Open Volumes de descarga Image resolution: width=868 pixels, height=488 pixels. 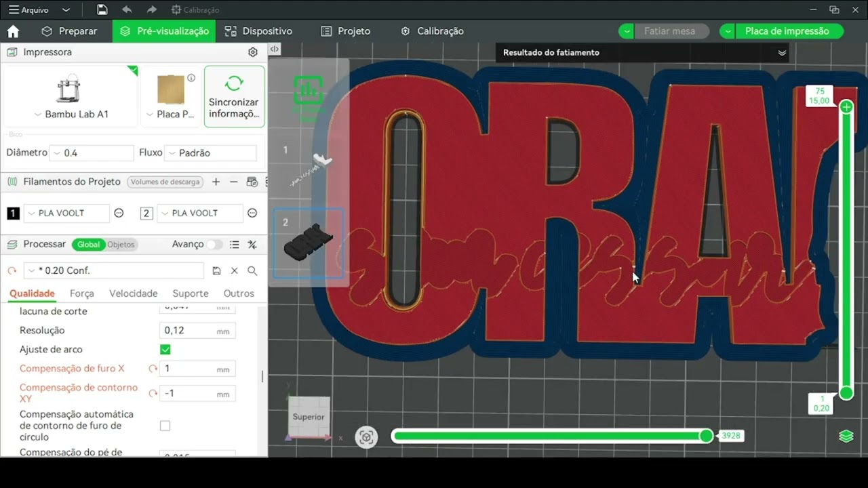[165, 182]
